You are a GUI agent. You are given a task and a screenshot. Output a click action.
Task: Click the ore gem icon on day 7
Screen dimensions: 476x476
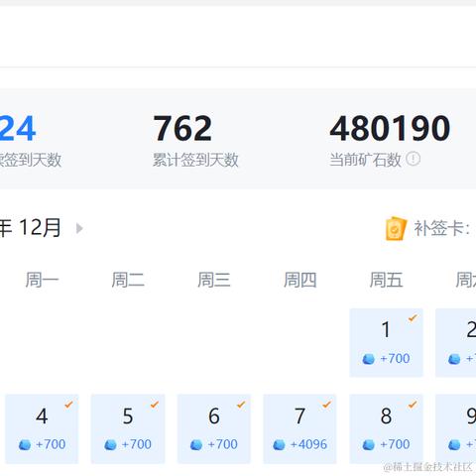(279, 445)
